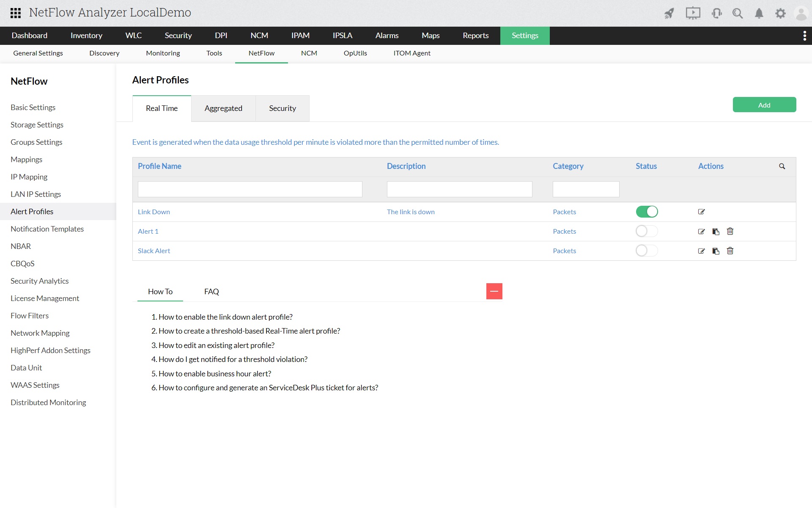Viewport: 812px width, 508px height.
Task: Open the presentation video icon in header
Action: (x=693, y=14)
